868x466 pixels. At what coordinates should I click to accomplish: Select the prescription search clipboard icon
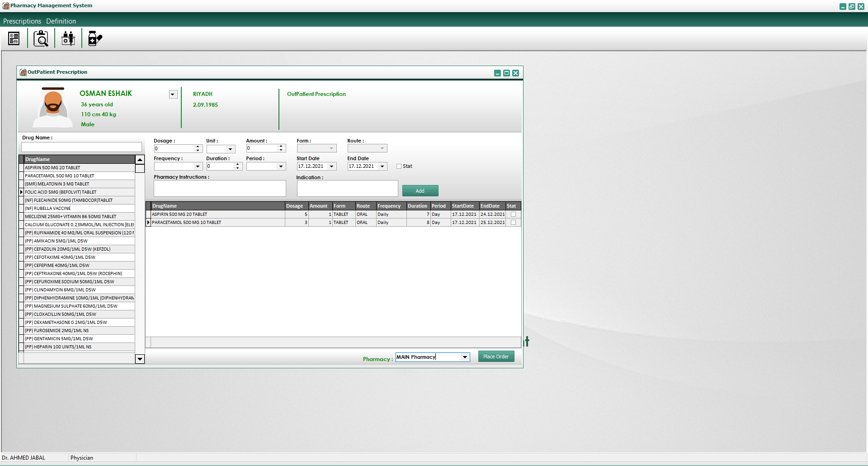[x=41, y=38]
